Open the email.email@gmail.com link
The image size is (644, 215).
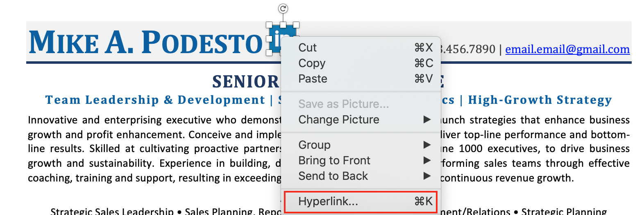coord(567,49)
